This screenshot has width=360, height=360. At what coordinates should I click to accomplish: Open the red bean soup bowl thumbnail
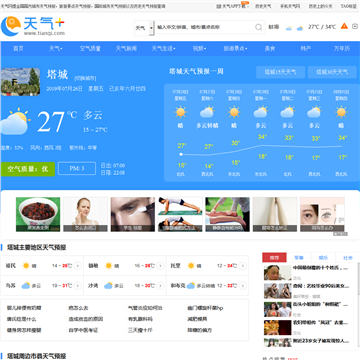[x=38, y=214]
